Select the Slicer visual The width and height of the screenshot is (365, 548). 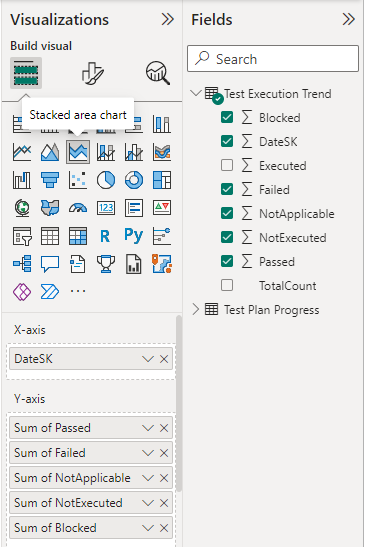[x=22, y=236]
